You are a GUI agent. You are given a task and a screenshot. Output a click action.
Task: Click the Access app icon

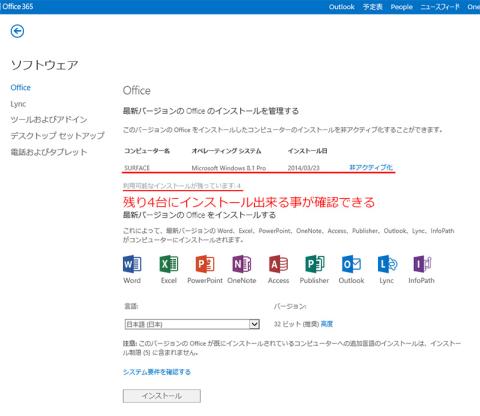278,264
